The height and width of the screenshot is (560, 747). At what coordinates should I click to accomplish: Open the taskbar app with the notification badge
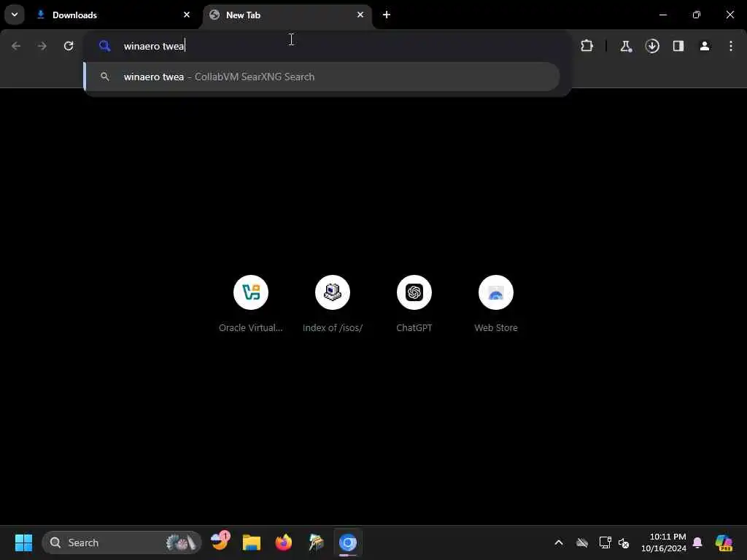point(220,542)
